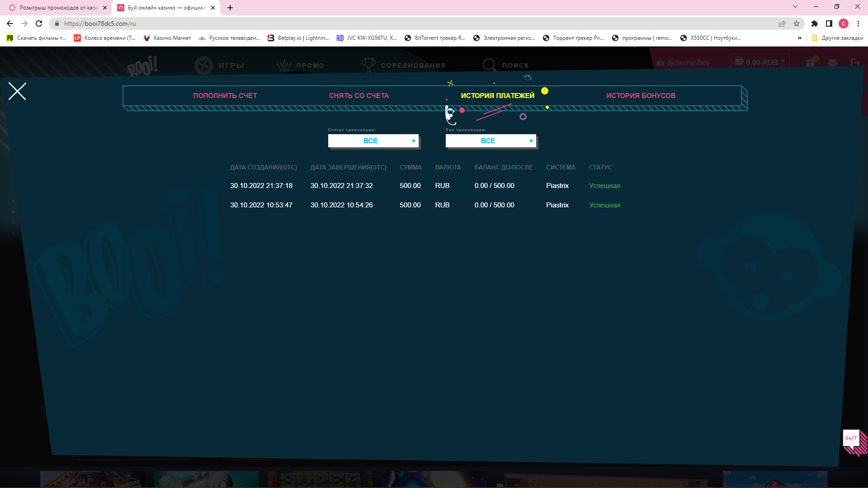Open djchernyshev profile link
The image size is (868, 488).
(683, 63)
